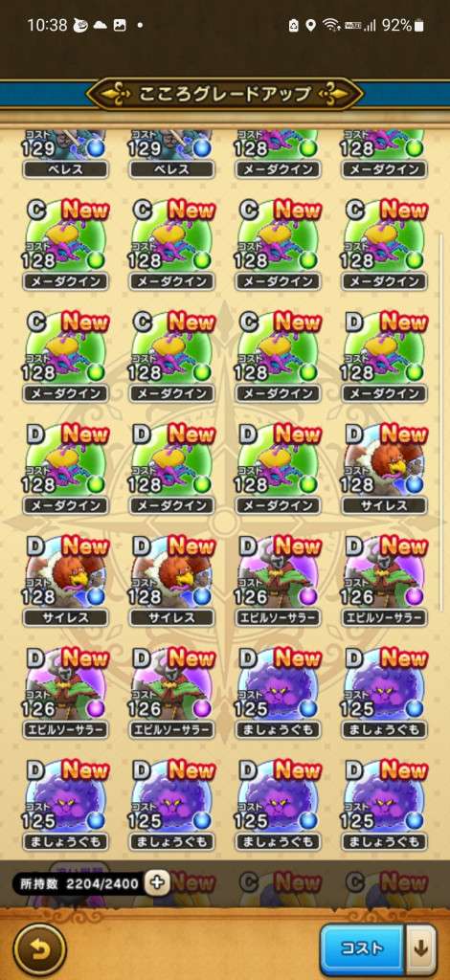Screen dimensions: 450x980
Task: Toggle the sort direction down-arrow button
Action: [420, 948]
